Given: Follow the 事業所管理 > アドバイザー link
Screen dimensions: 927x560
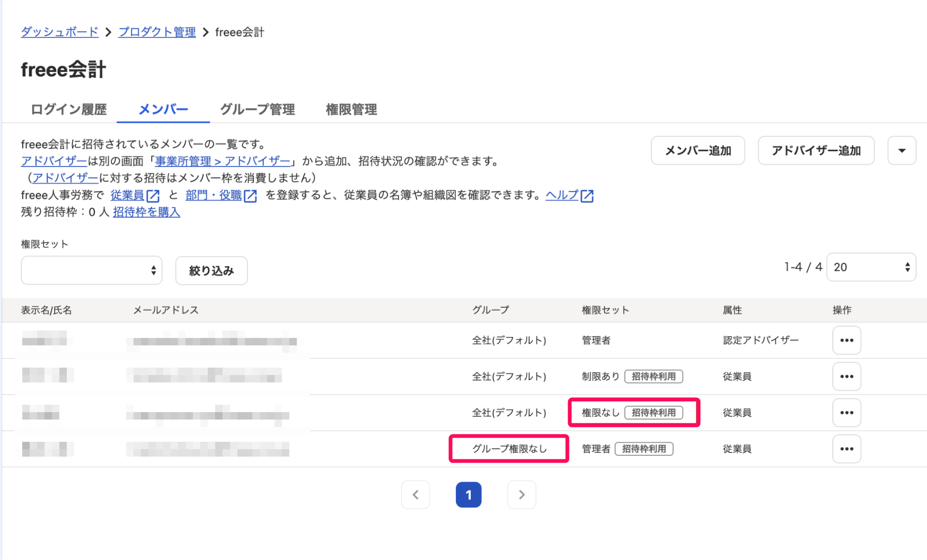Looking at the screenshot, I should click(223, 161).
